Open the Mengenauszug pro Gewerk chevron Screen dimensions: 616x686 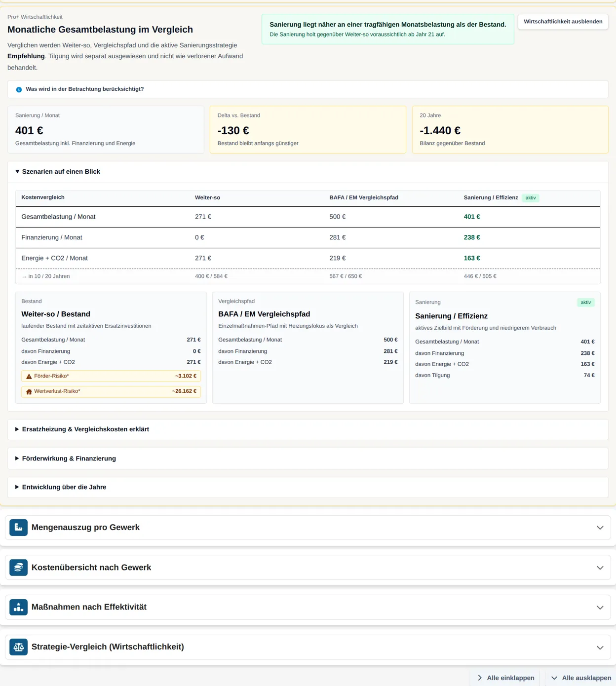click(x=600, y=528)
